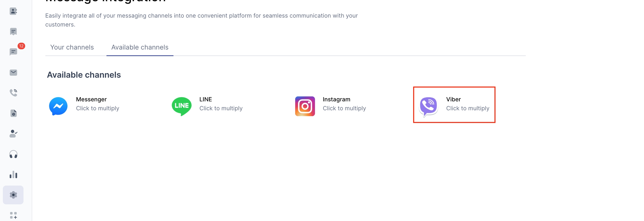644x221 pixels.
Task: Switch to the Your channels tab
Action: 72,47
